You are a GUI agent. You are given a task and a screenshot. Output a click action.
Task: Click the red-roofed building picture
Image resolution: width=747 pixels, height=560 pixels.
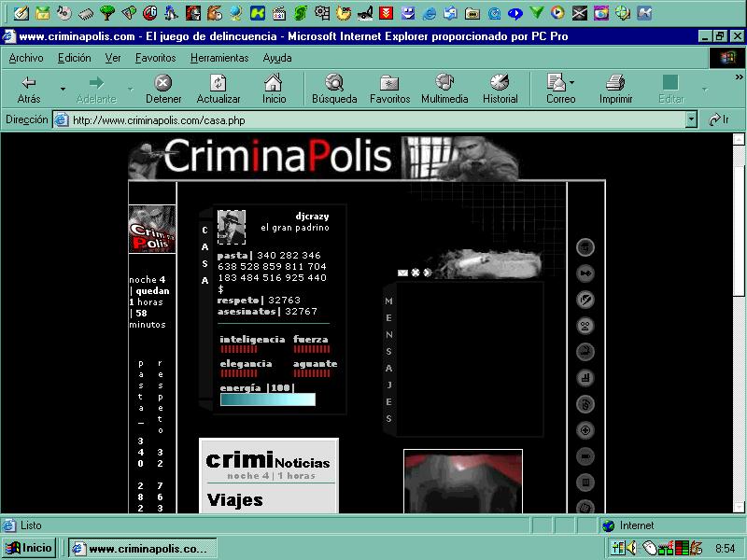(463, 481)
